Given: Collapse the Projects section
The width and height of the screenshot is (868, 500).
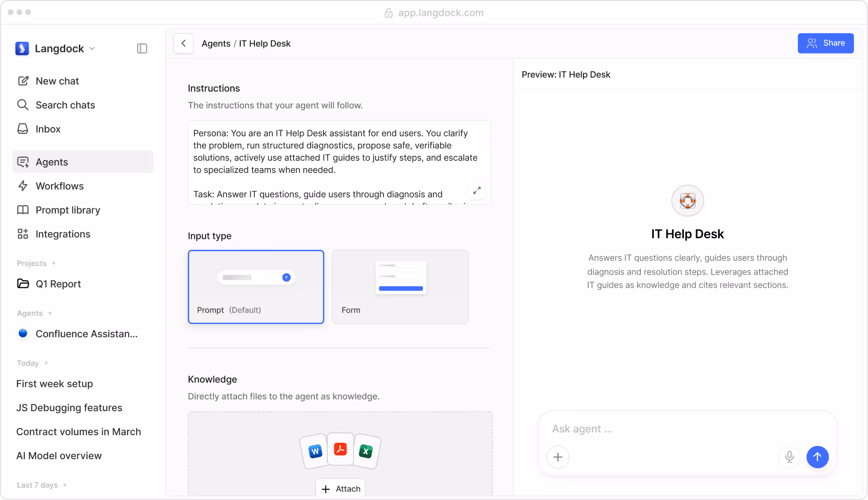Looking at the screenshot, I should pos(54,263).
